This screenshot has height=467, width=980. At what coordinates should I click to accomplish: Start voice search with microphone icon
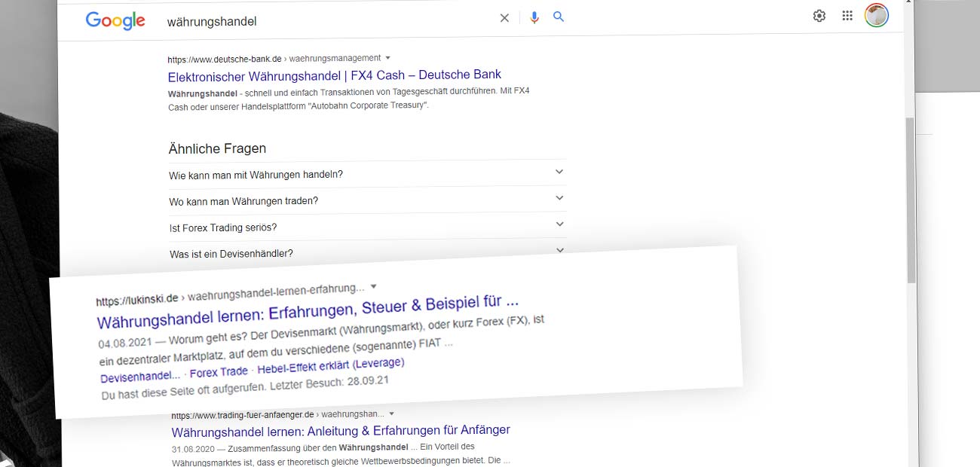534,17
